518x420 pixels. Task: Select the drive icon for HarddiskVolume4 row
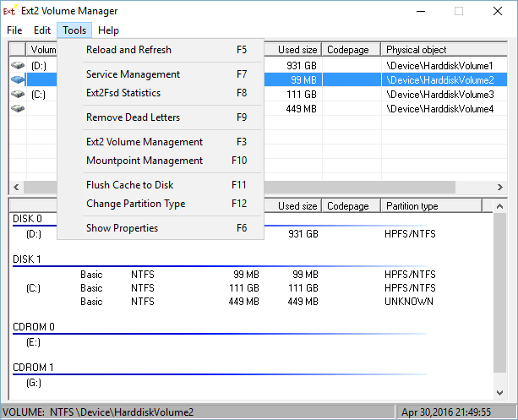(18, 108)
